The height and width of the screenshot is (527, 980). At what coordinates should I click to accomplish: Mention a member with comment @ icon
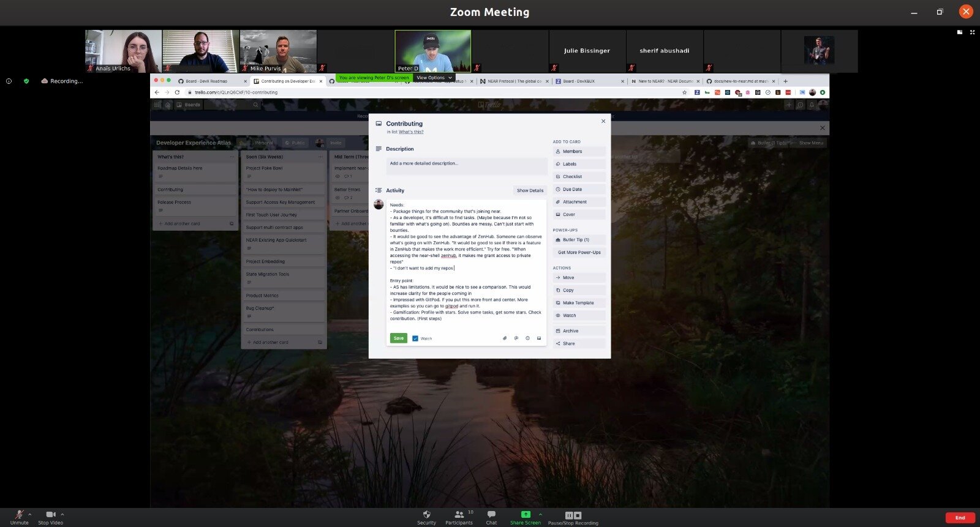(516, 338)
